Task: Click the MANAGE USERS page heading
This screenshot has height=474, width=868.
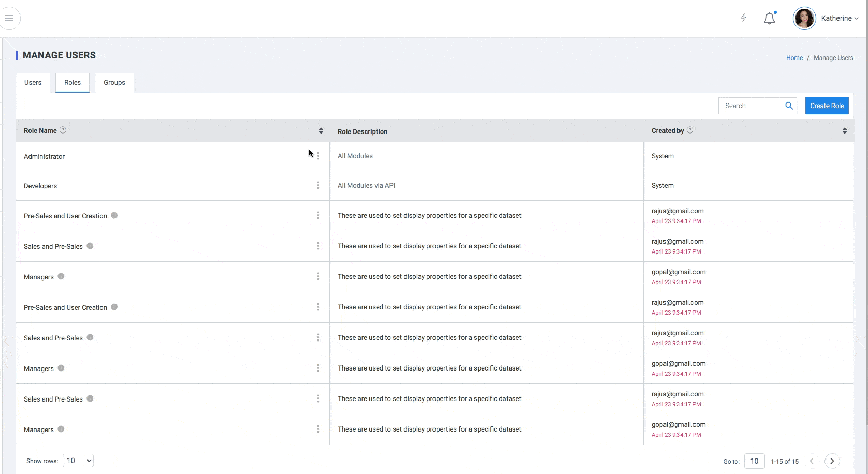Action: (59, 55)
